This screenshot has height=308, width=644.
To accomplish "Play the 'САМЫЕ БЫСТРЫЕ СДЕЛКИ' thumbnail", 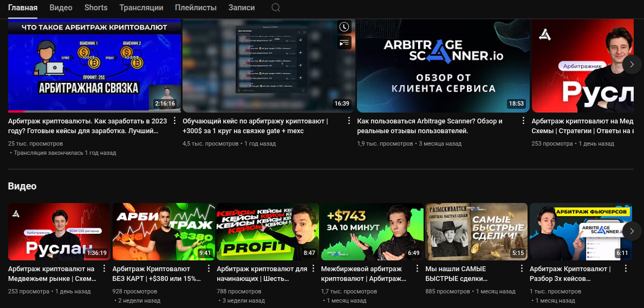I will (x=477, y=232).
